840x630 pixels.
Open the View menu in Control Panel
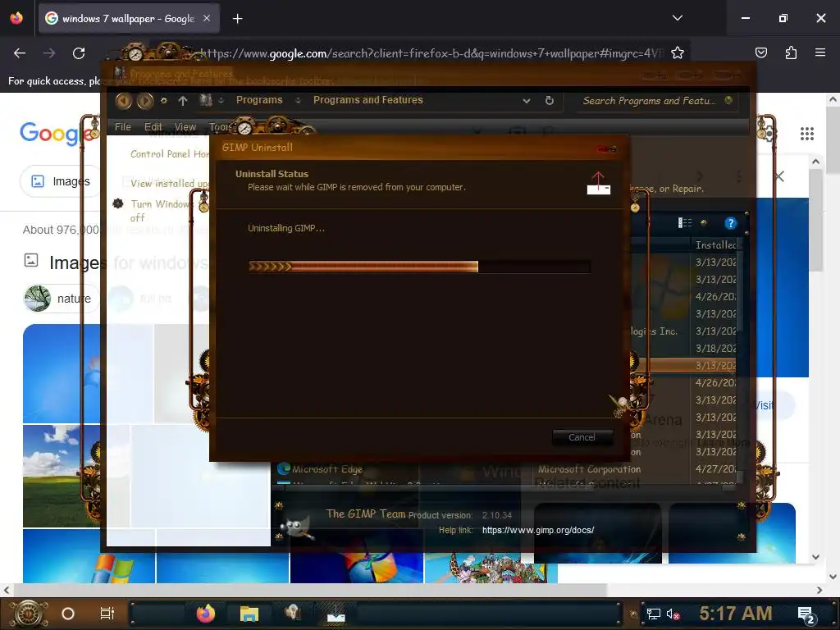pos(185,127)
